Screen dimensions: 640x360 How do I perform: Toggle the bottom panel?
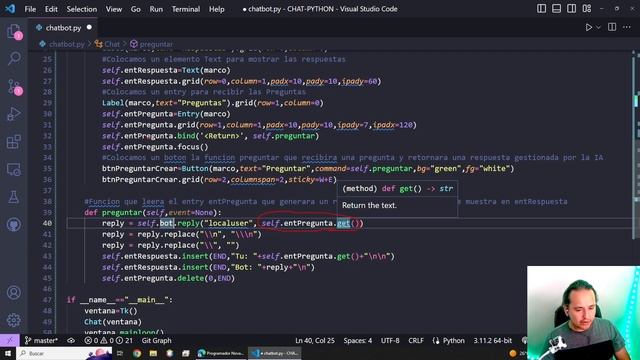(556, 9)
